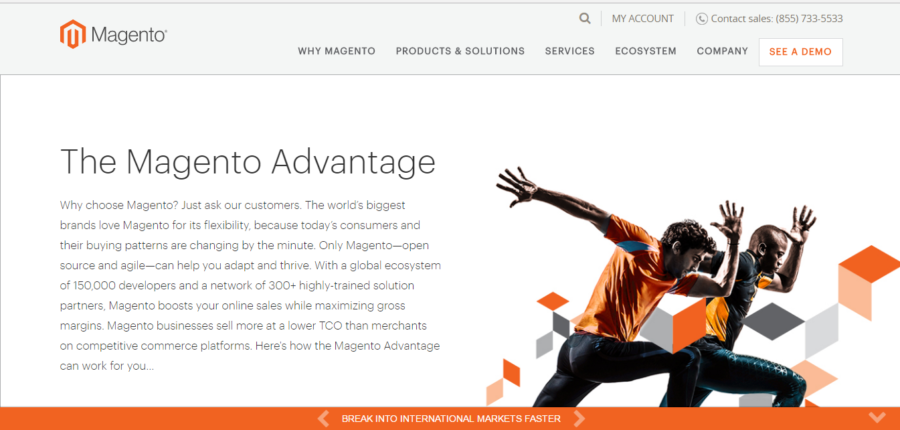Screen dimensions: 900x430
Task: Click the Contact sales phone number
Action: point(809,19)
